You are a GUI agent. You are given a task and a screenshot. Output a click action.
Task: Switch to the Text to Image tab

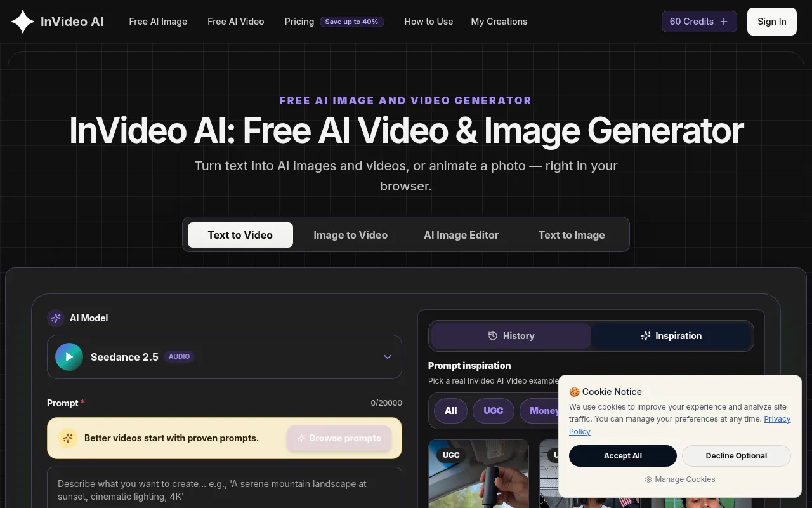coord(572,235)
